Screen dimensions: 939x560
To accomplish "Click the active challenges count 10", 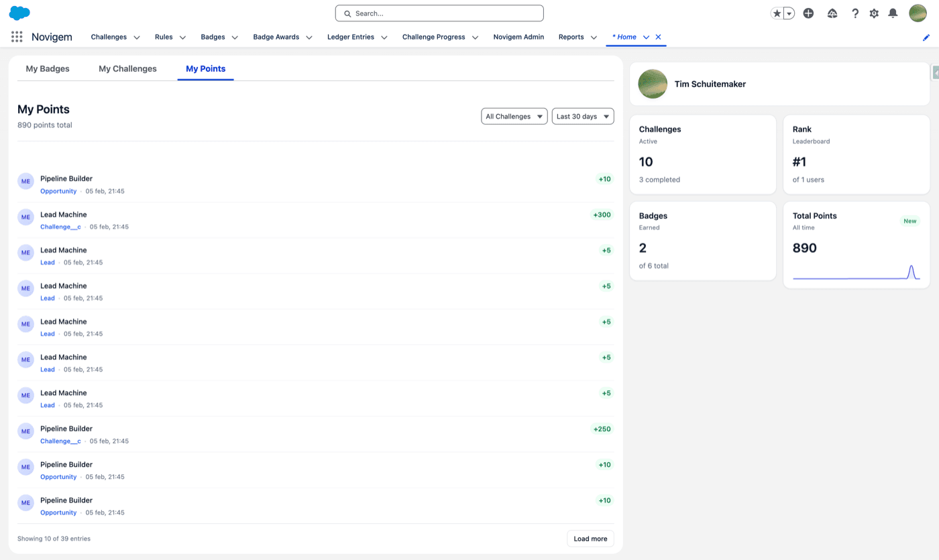I will 646,162.
